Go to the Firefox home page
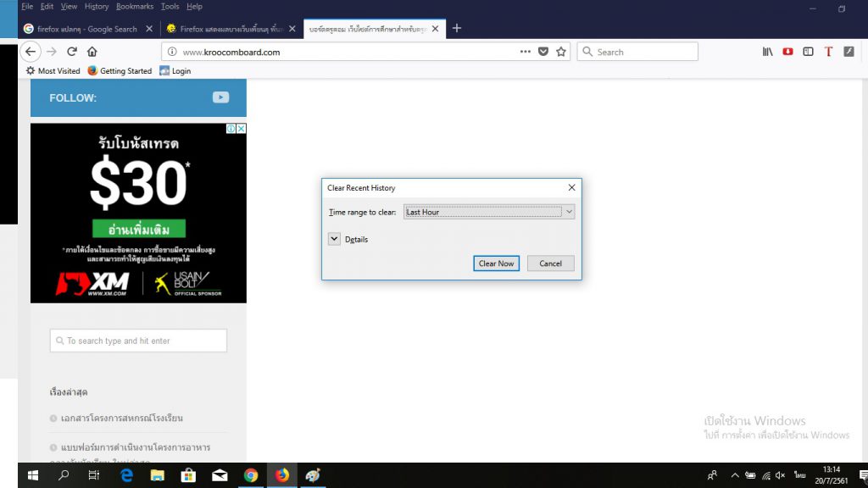This screenshot has width=868, height=488. (92, 52)
